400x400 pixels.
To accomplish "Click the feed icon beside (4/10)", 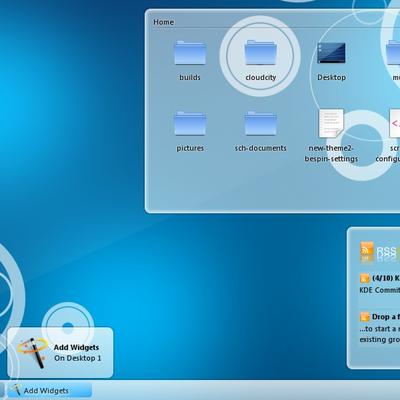I will point(365,278).
